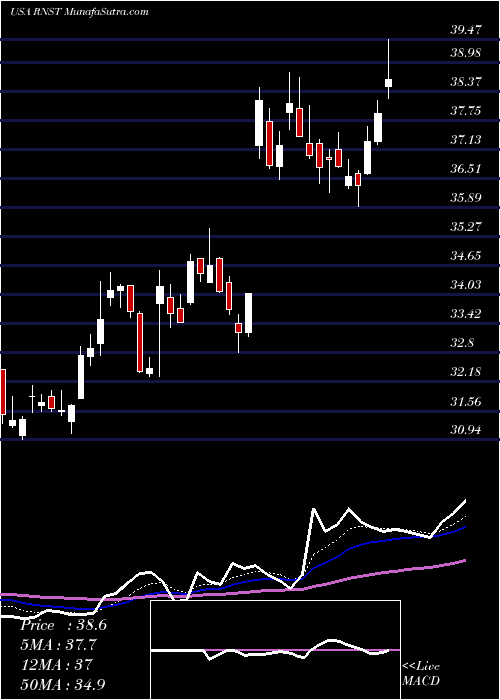The width and height of the screenshot is (500, 700).
Task: Click the 30.94 price axis label
Action: pyautogui.click(x=466, y=430)
